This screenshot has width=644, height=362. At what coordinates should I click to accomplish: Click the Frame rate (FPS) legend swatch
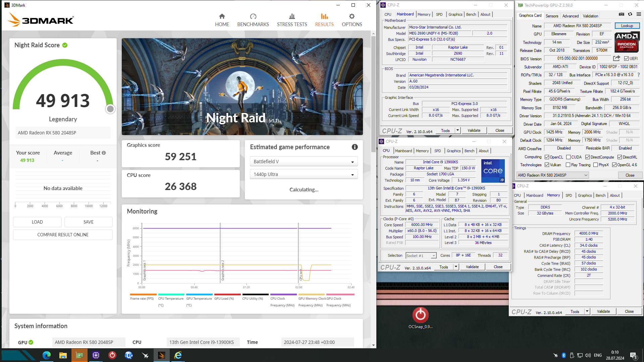(143, 295)
